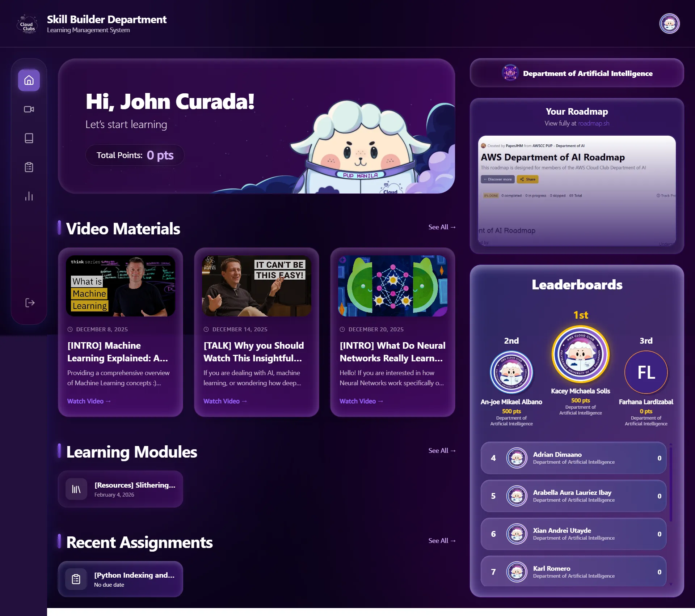
Task: See all Learning Modules
Action: [x=442, y=450]
